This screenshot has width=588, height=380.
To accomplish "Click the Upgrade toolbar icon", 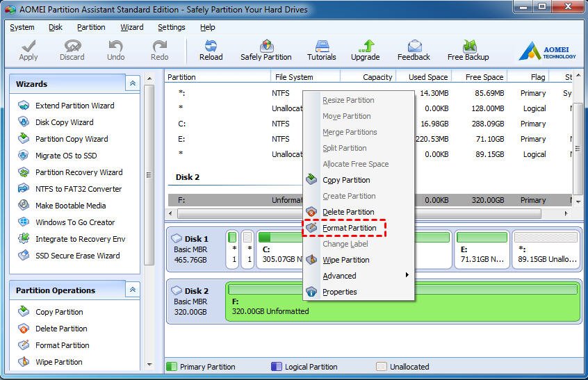I will pyautogui.click(x=366, y=50).
